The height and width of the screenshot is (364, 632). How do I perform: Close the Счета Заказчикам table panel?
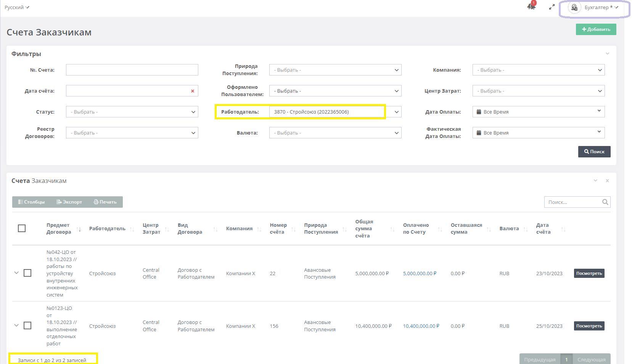tap(608, 181)
